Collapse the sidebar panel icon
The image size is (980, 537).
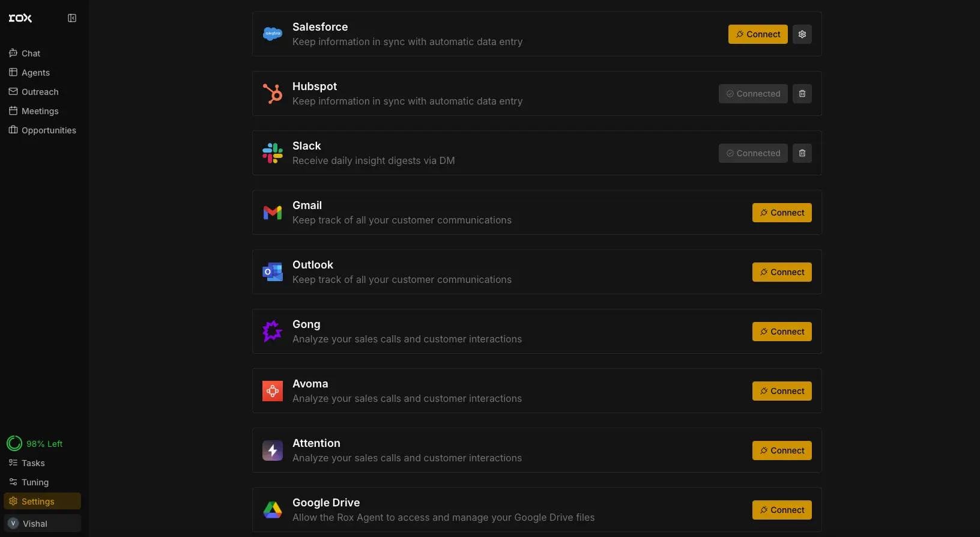72,18
